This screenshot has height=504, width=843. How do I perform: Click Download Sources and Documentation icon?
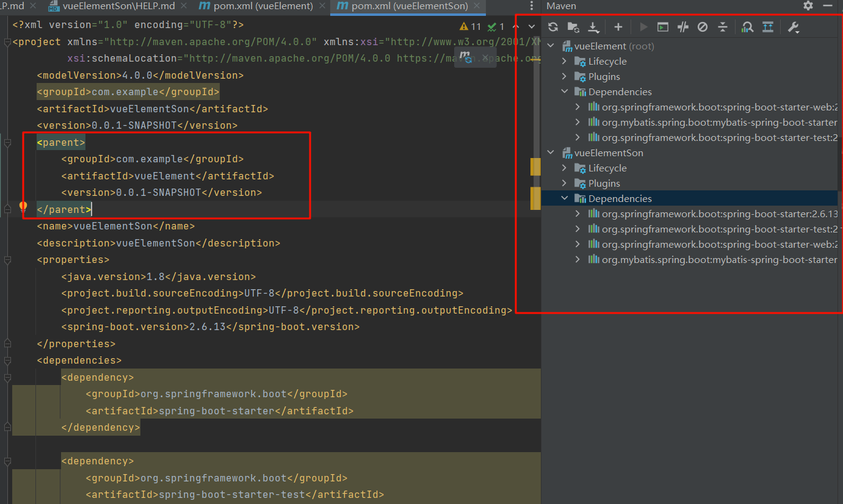(593, 27)
